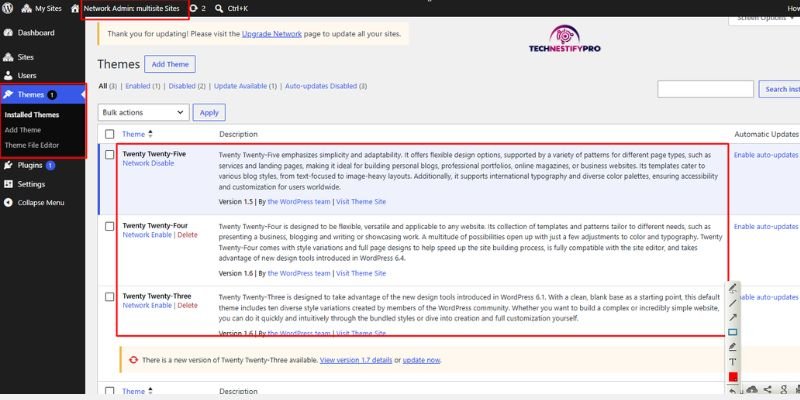800x400 pixels.
Task: Select the pencil tool in annotation toolbar
Action: tap(733, 288)
